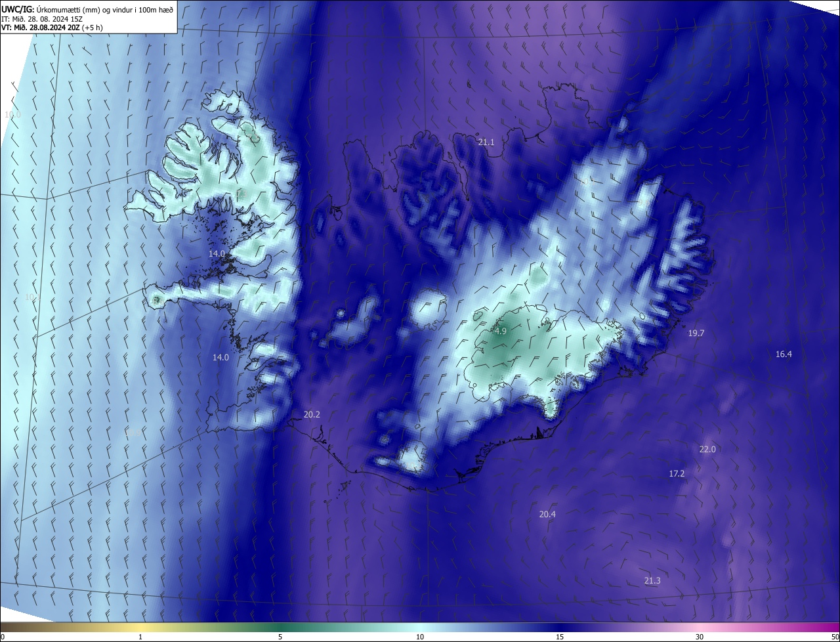Click the color scale tick labeled 10

point(420,637)
